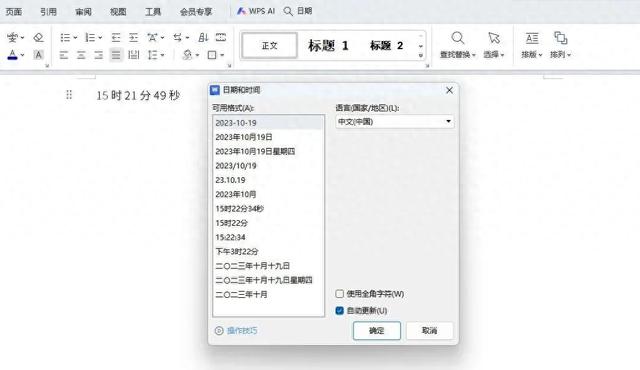The height and width of the screenshot is (370, 640).
Task: Apply the font color button
Action: coord(12,55)
